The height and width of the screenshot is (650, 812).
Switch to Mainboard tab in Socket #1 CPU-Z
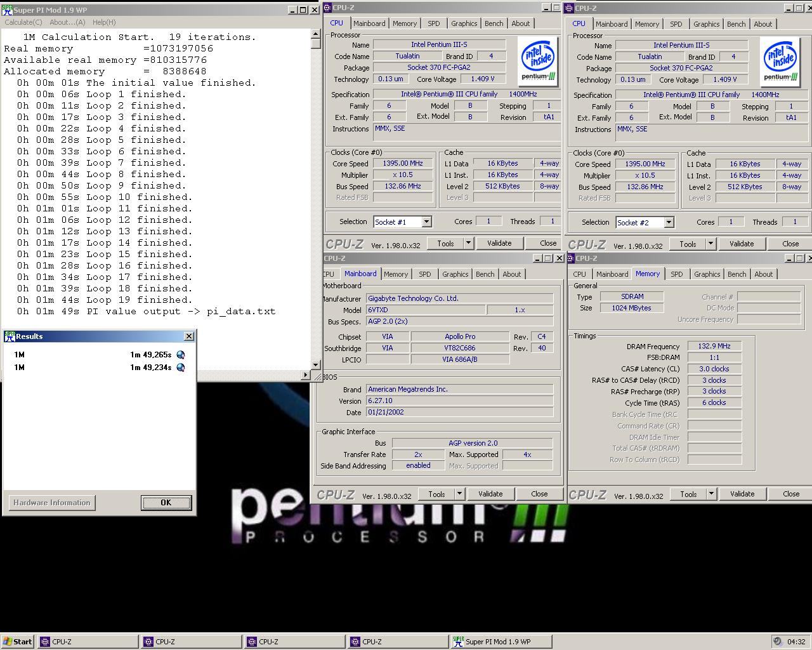[369, 23]
